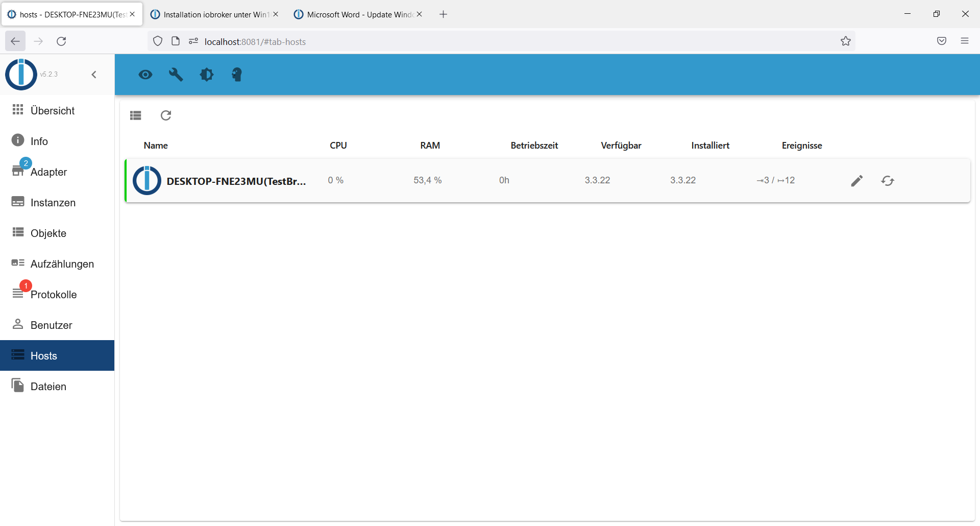Viewport: 980px width, 526px height.
Task: Go to the Adapter section
Action: 57,172
